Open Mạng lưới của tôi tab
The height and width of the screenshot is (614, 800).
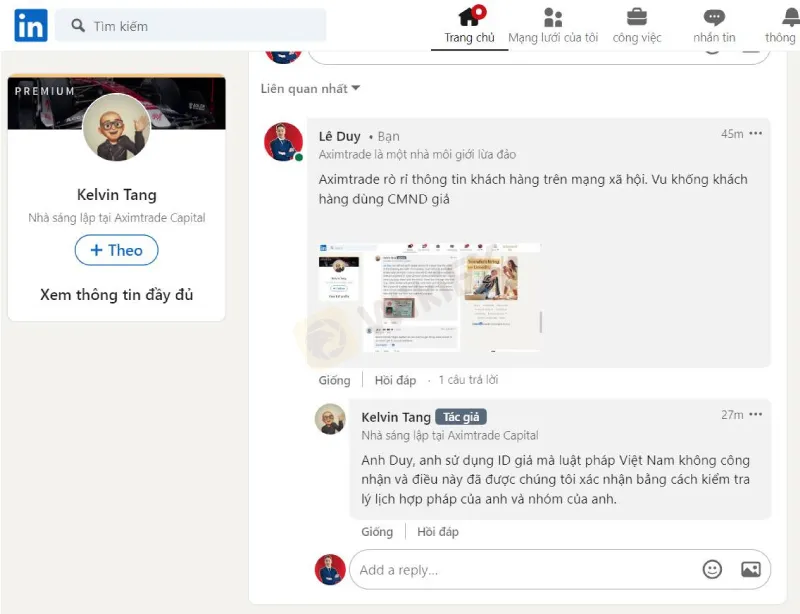pyautogui.click(x=553, y=26)
